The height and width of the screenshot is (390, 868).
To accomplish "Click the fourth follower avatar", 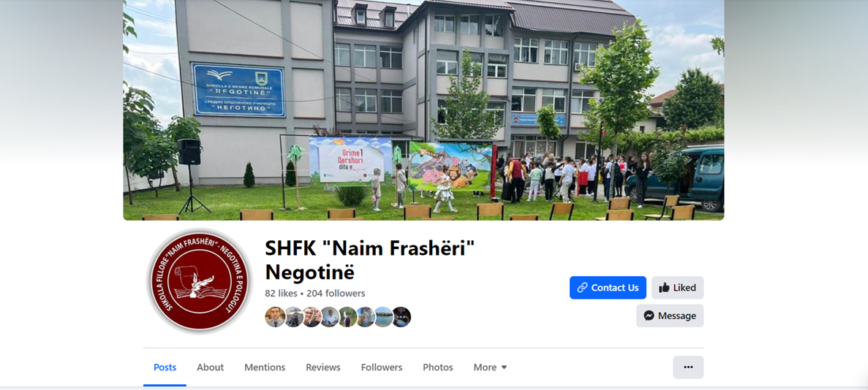I will (x=329, y=317).
